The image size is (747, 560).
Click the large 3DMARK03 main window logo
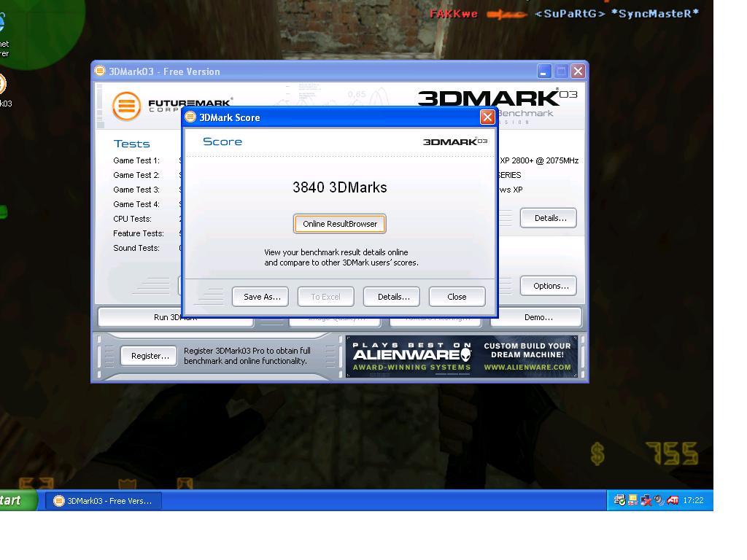pyautogui.click(x=498, y=98)
